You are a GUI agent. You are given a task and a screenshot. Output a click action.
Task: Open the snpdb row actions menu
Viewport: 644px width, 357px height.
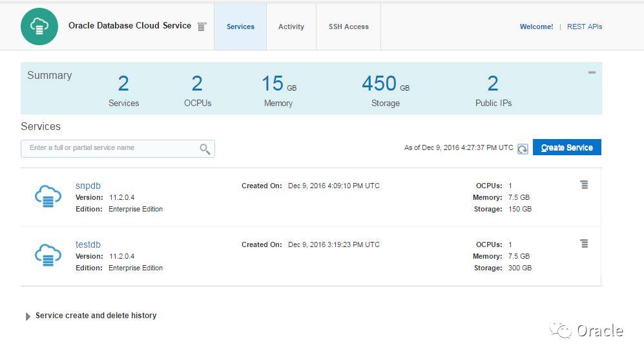coord(584,185)
